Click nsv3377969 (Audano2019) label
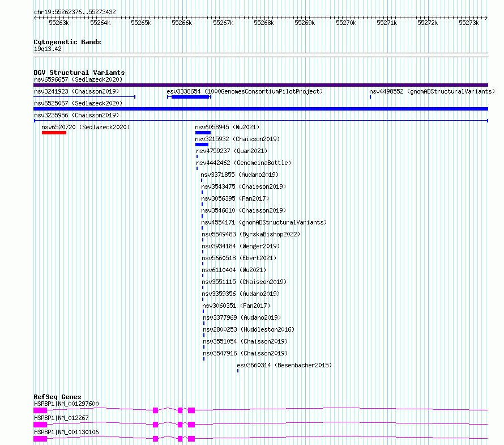 242,317
